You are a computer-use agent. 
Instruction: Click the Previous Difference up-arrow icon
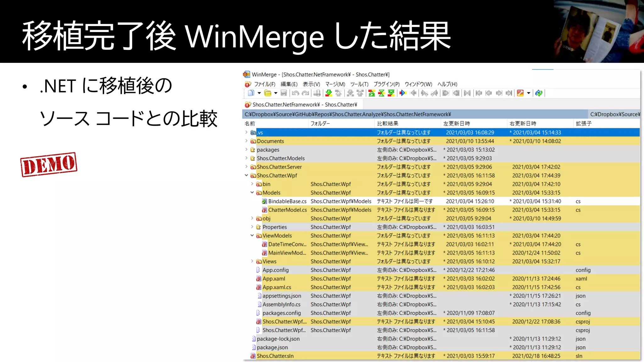(x=338, y=93)
